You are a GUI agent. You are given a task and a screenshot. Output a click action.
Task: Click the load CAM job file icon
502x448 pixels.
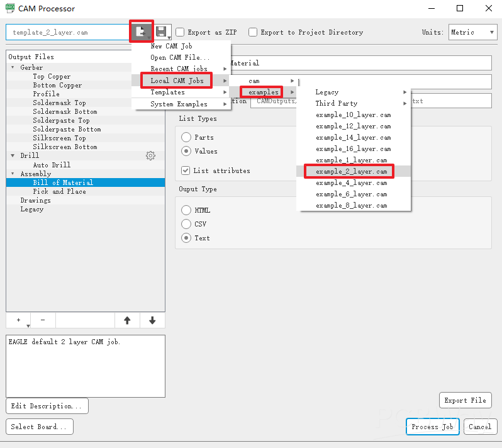coord(141,31)
